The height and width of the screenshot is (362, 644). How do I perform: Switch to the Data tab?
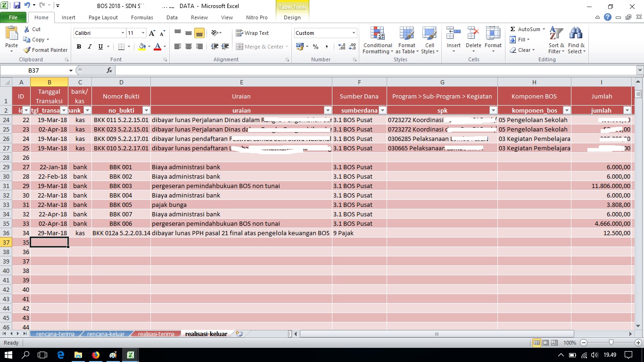[172, 17]
